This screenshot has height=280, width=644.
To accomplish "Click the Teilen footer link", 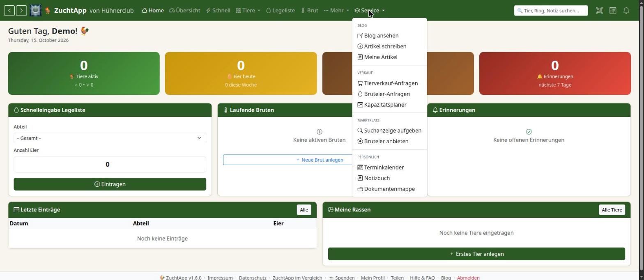I will (x=397, y=278).
